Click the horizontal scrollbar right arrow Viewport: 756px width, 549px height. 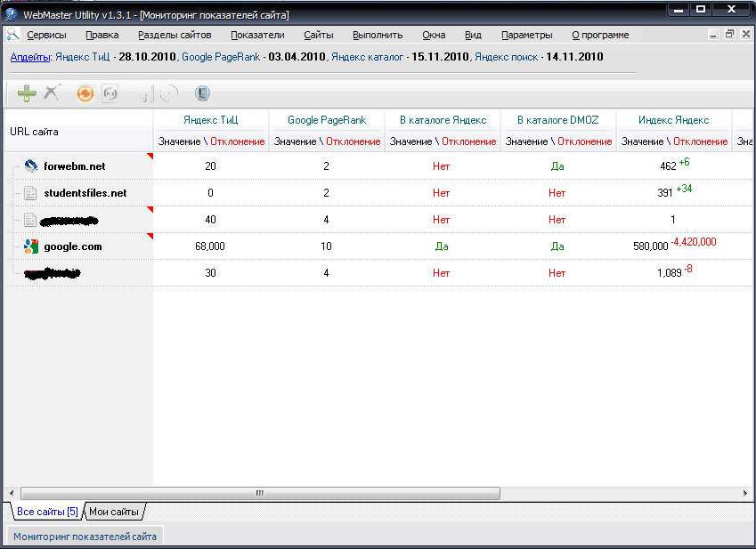747,493
